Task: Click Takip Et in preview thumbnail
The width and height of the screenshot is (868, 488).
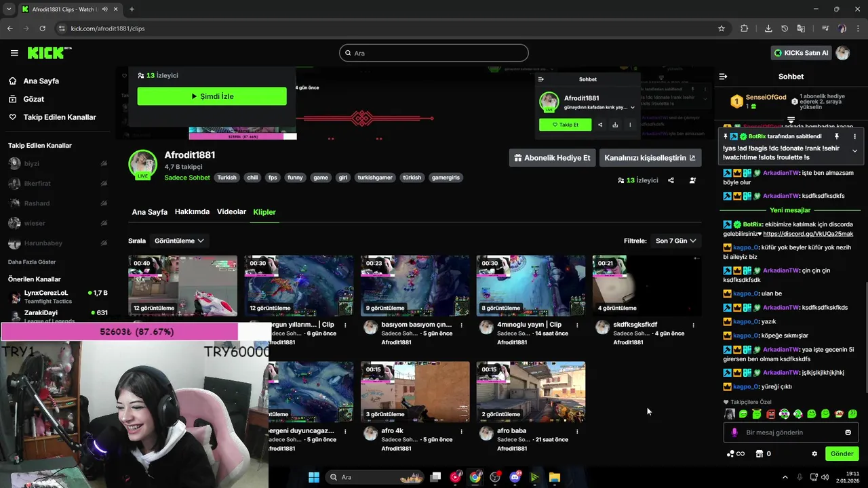Action: pos(565,125)
